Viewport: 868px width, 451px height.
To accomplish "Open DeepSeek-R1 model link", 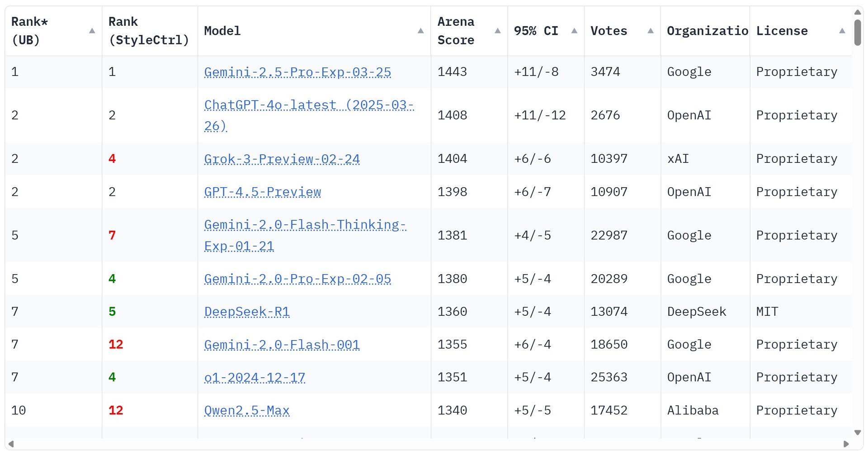I will point(247,312).
